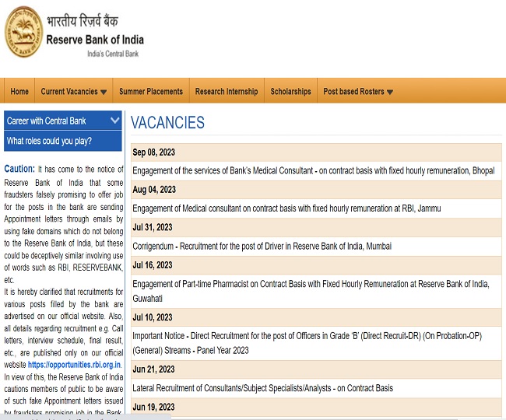Open Part-time Pharmacist Guwahati engagement notice
The height and width of the screenshot is (420, 506).
point(311,290)
